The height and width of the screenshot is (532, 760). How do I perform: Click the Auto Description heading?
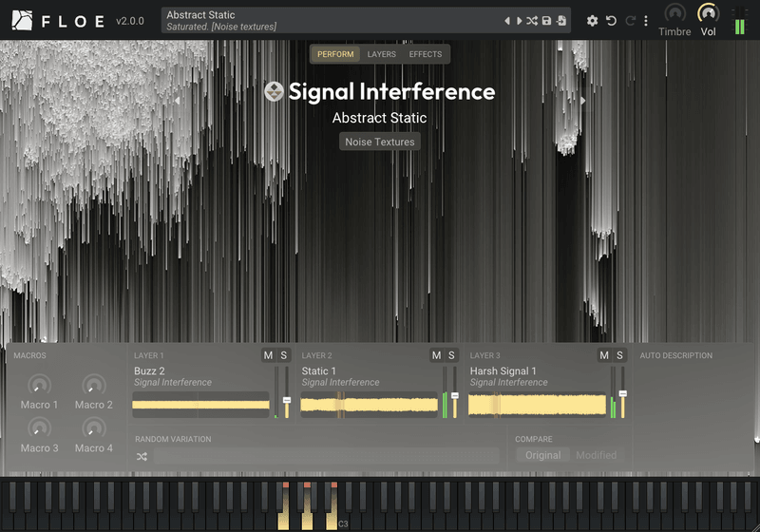point(676,355)
